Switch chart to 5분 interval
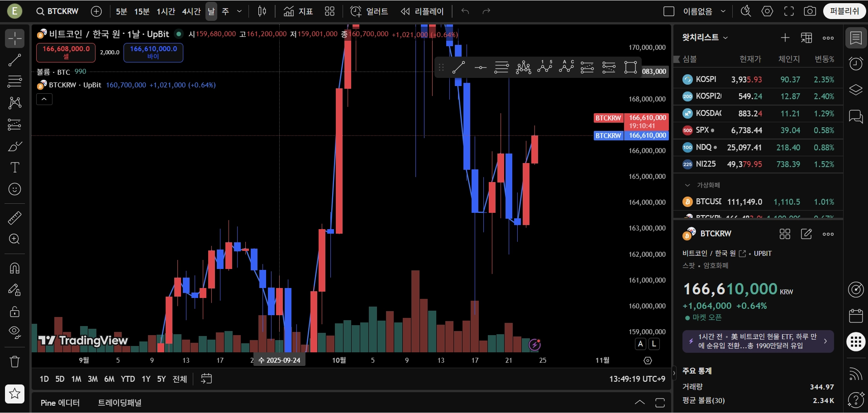The width and height of the screenshot is (868, 413). 121,11
